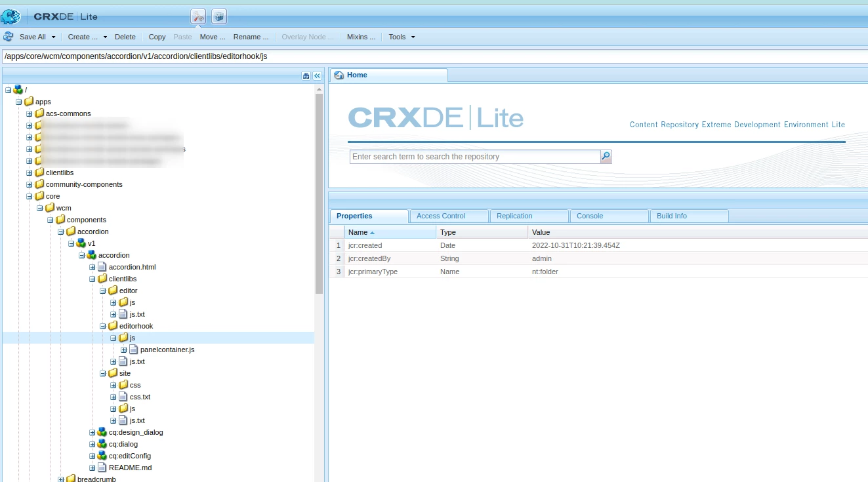868x482 pixels.
Task: Open the Create dropdown arrow
Action: (x=104, y=37)
